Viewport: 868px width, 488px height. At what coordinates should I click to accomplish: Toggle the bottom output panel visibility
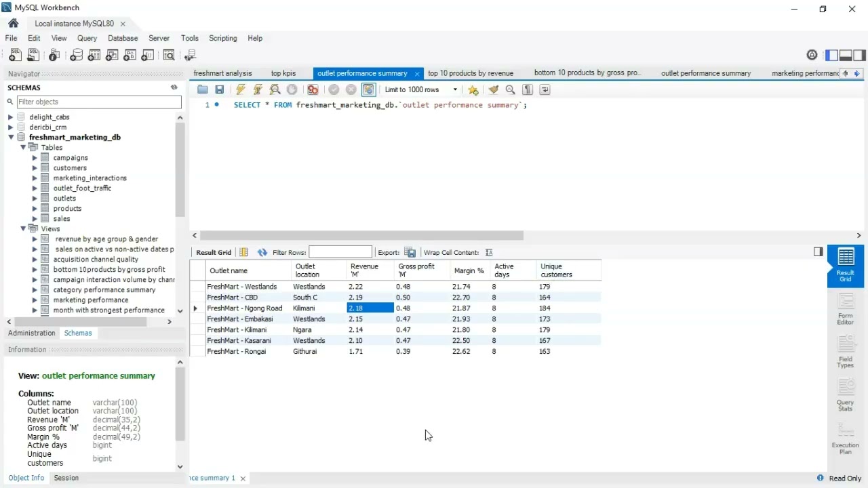click(x=846, y=55)
